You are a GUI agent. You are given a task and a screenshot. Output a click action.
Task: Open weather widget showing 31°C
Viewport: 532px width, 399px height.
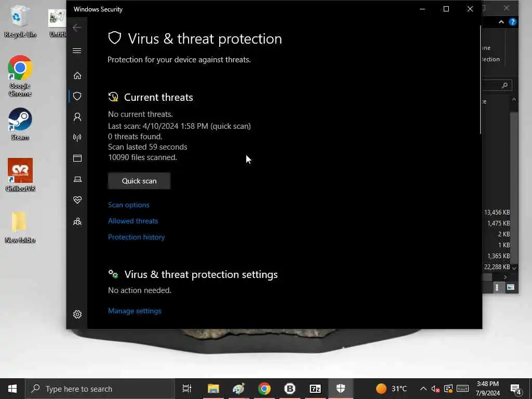(x=391, y=389)
